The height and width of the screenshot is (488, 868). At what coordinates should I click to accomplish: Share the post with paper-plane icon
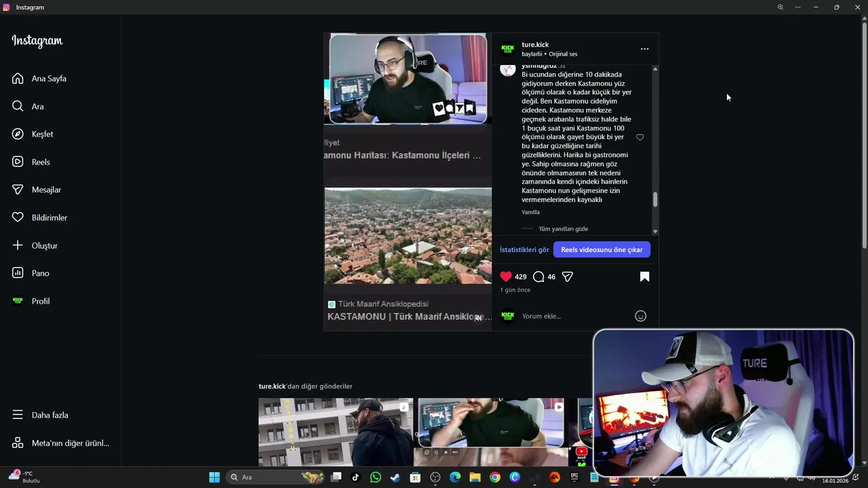click(568, 277)
